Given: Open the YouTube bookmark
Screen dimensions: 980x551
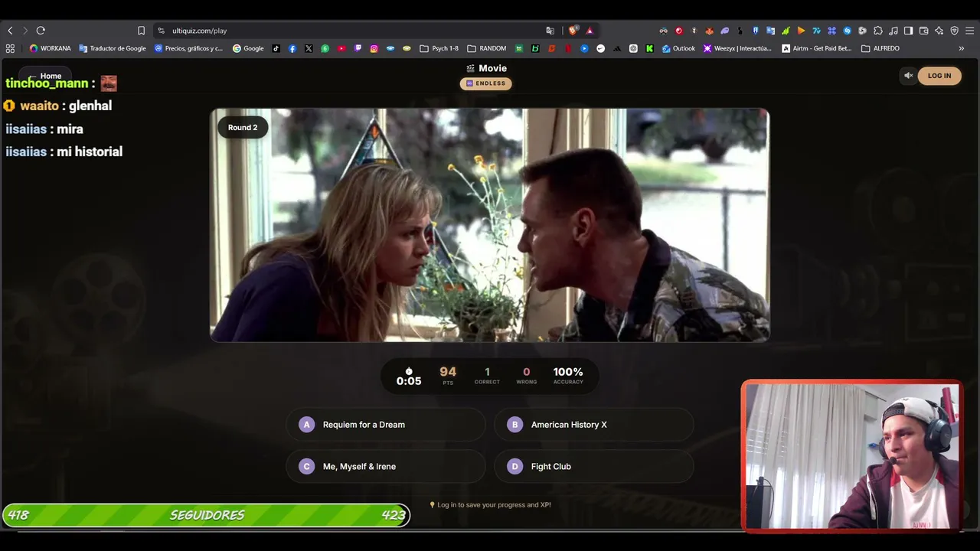Looking at the screenshot, I should click(341, 48).
